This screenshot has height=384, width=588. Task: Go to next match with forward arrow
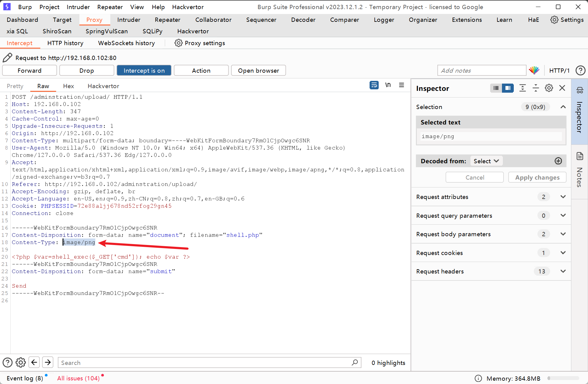pos(48,362)
